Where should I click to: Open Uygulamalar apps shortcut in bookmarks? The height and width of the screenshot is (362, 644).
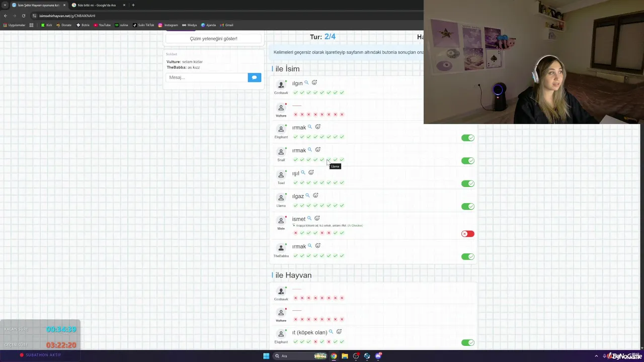14,25
